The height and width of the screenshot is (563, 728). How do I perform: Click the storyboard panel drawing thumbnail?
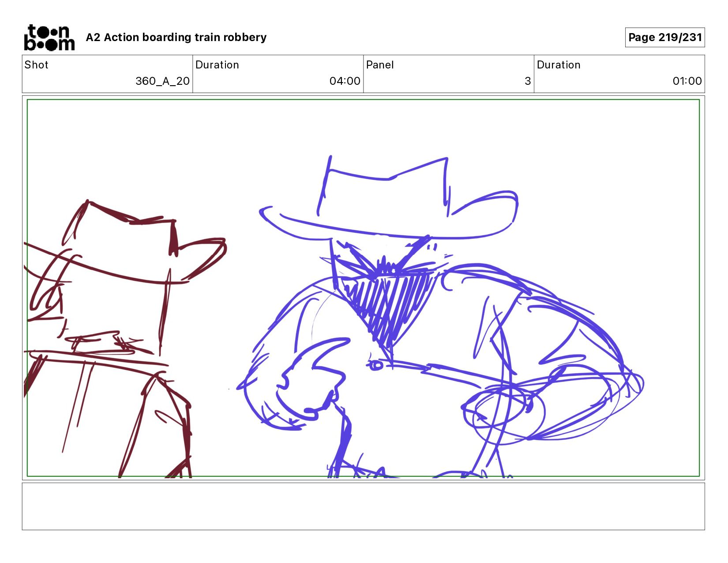click(x=363, y=288)
